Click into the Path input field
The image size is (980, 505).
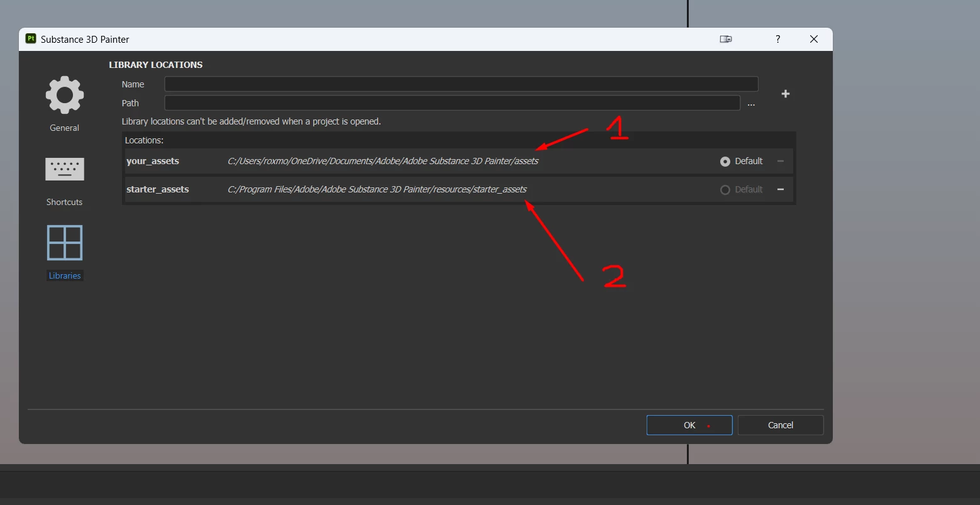(x=452, y=103)
